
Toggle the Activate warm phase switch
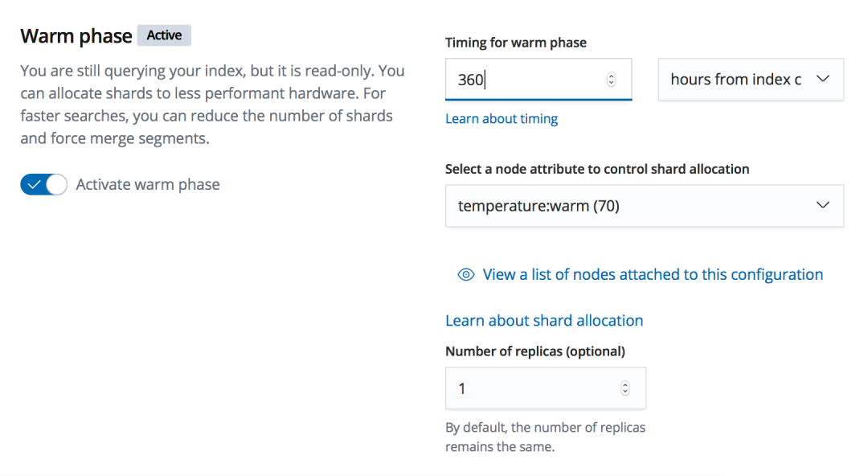coord(43,185)
